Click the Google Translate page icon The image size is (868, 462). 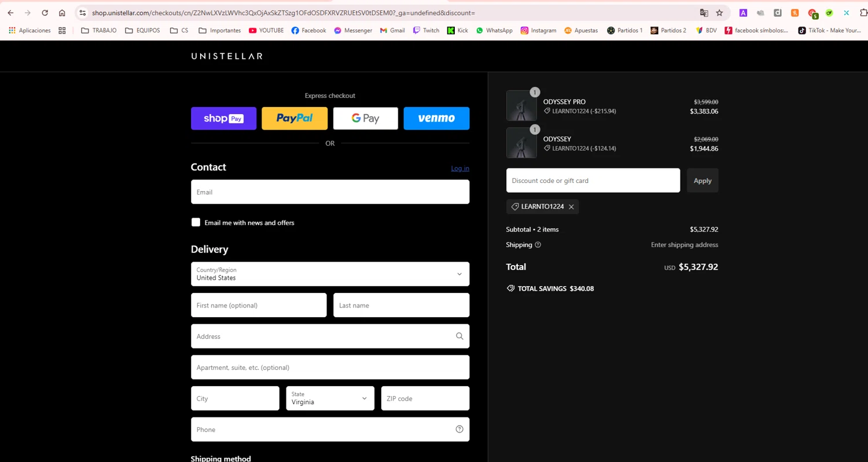click(x=704, y=13)
